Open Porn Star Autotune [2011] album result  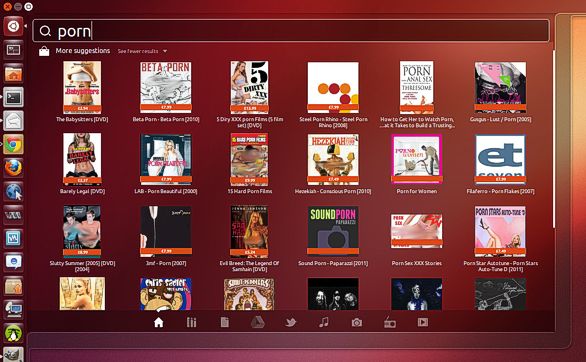500,239
